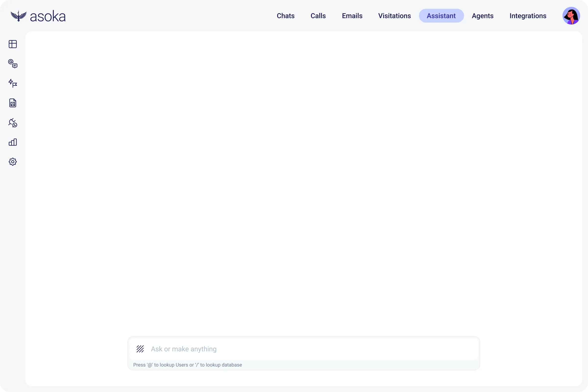This screenshot has height=392, width=588.
Task: Open the user profile avatar menu
Action: pyautogui.click(x=571, y=16)
